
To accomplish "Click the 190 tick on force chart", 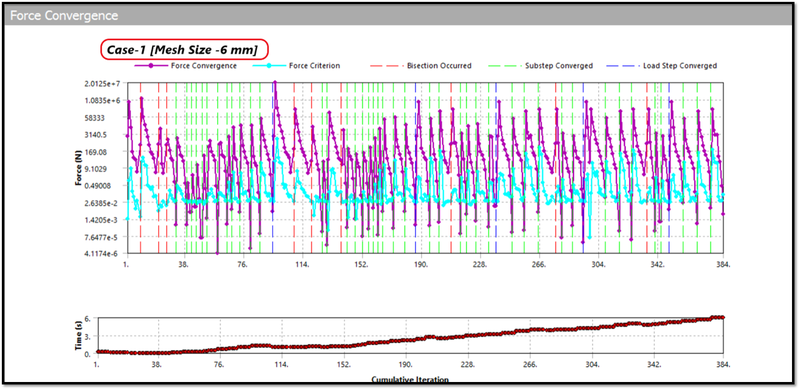I will tap(421, 264).
